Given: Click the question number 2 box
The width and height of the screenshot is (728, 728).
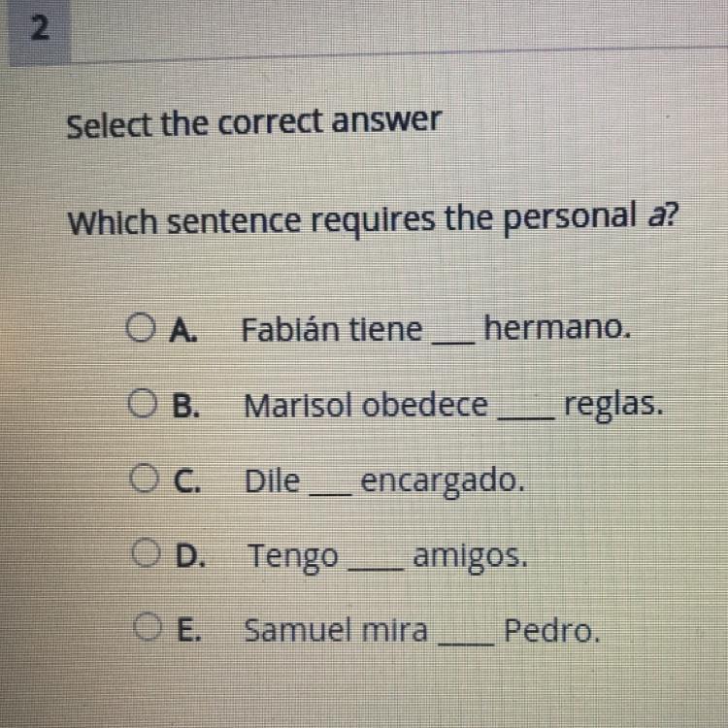Looking at the screenshot, I should [x=40, y=31].
